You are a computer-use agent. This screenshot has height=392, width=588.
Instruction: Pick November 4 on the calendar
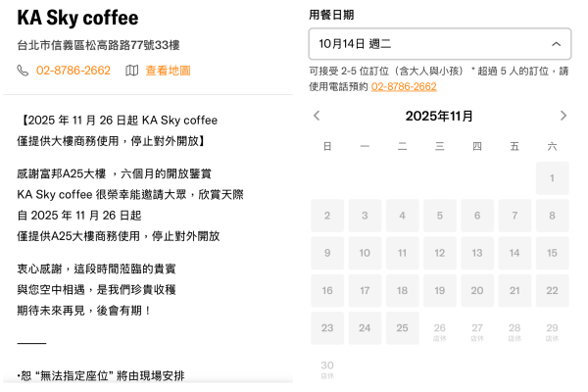coord(403,216)
